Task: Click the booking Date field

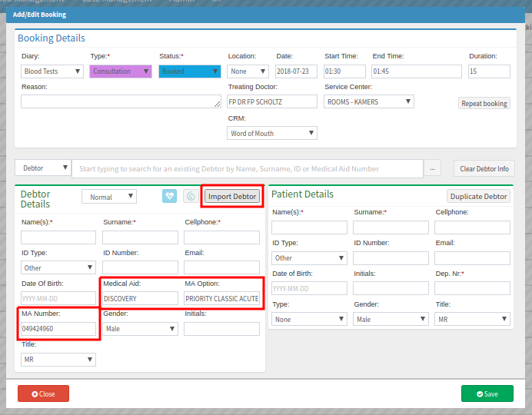Action: (296, 71)
